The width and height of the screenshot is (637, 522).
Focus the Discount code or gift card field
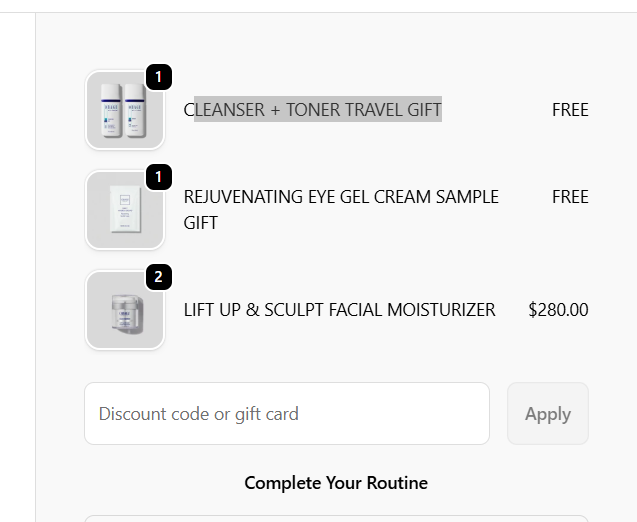tap(287, 413)
